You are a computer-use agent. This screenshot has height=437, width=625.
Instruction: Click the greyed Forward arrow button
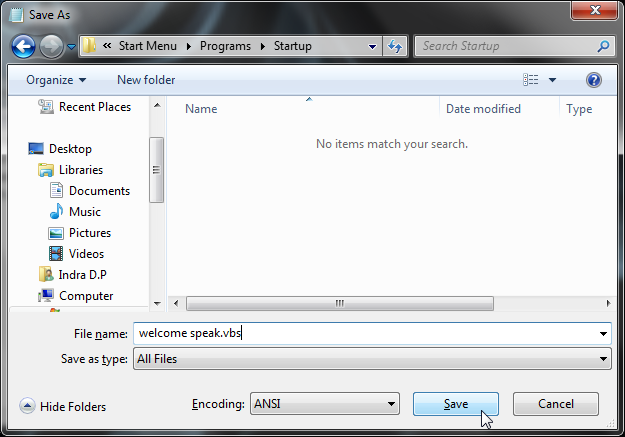(51, 46)
